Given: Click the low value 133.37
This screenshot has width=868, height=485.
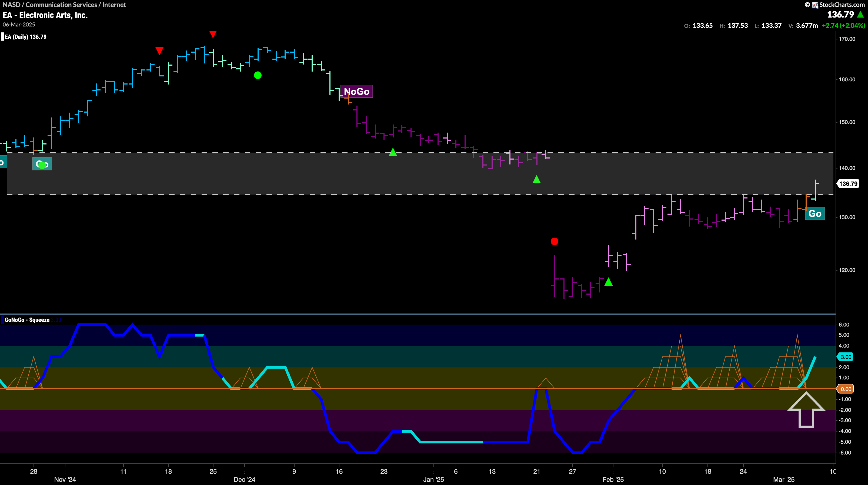Looking at the screenshot, I should (771, 26).
